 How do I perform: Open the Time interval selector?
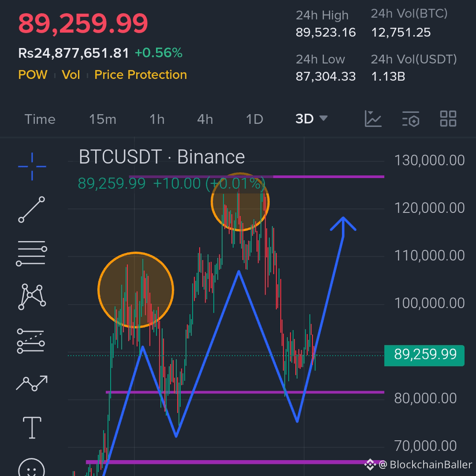40,119
